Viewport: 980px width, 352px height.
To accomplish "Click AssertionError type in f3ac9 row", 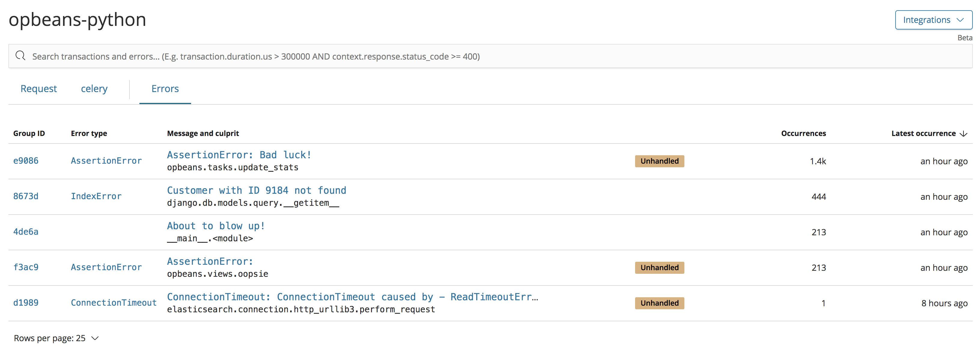I will tap(106, 267).
